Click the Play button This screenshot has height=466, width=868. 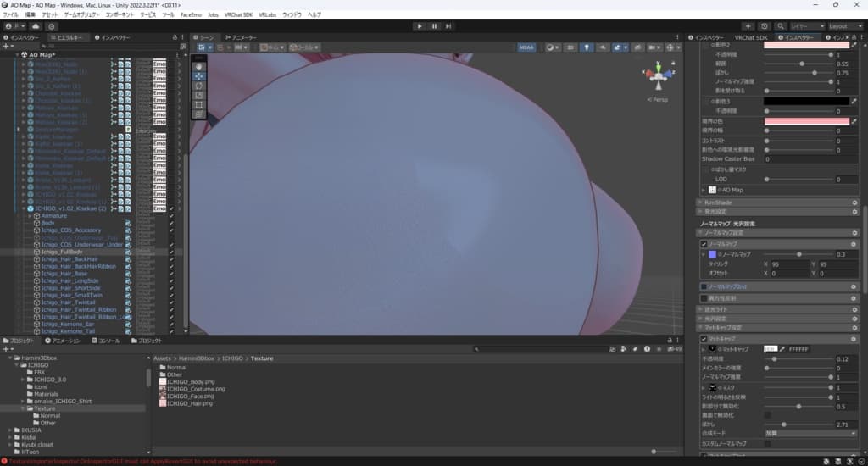[x=419, y=26]
